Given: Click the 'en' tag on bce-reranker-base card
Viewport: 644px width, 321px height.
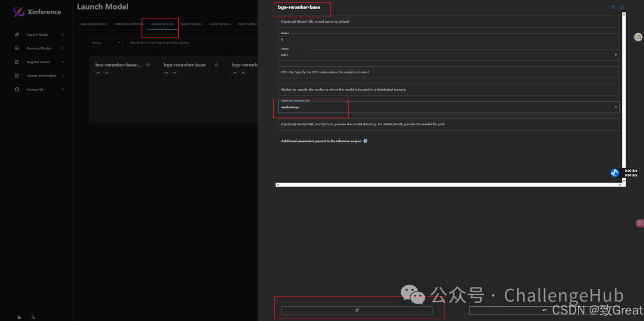Looking at the screenshot, I should (x=98, y=73).
